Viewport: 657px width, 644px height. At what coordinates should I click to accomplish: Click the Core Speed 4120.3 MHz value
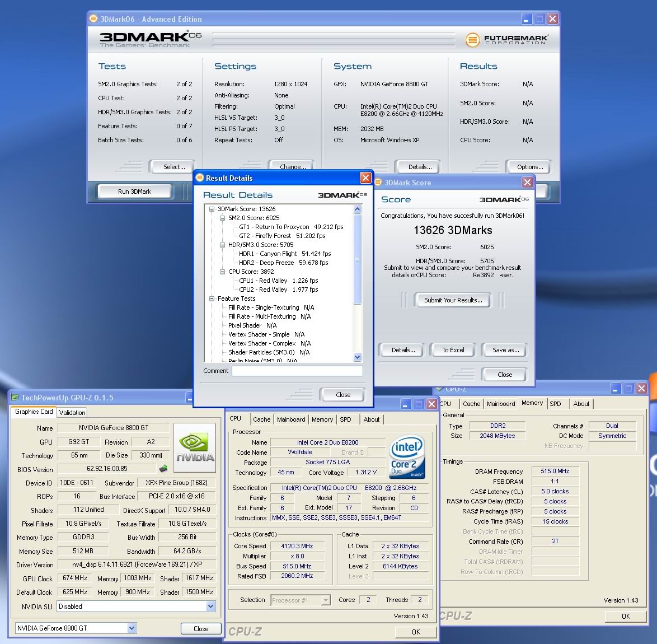click(297, 547)
